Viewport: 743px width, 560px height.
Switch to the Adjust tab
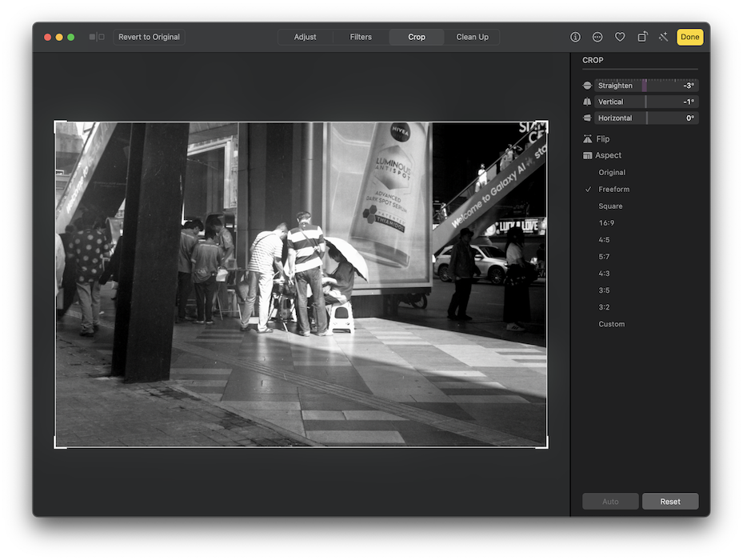point(306,37)
